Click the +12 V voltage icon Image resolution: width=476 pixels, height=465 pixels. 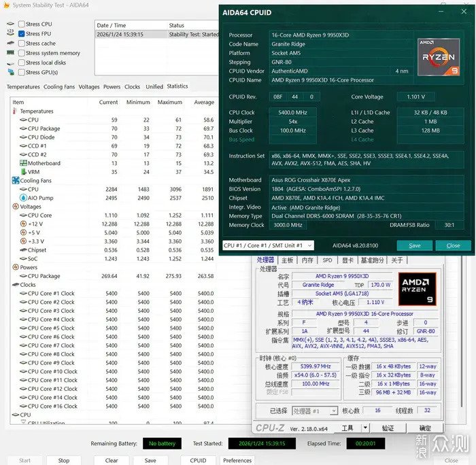(x=23, y=224)
